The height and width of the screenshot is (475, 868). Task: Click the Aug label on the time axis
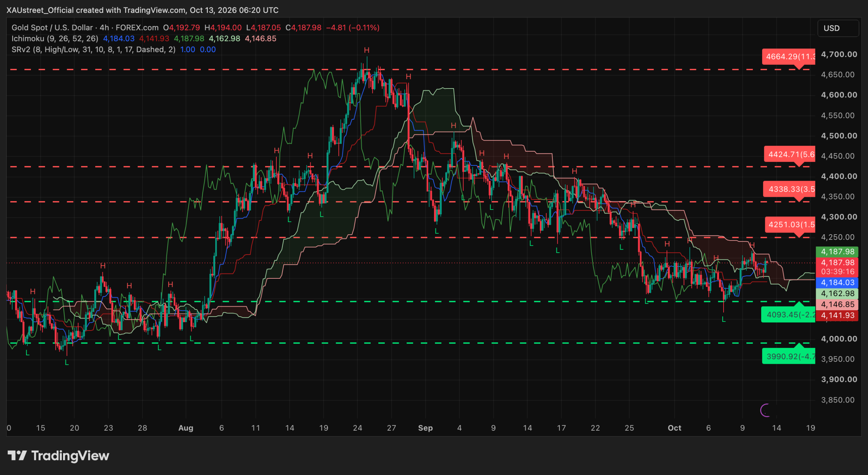click(x=186, y=428)
